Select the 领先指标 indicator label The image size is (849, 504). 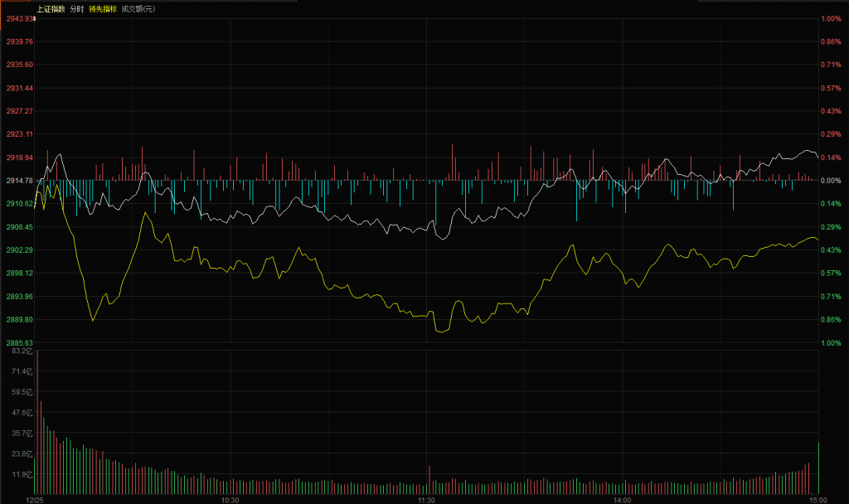click(x=103, y=8)
